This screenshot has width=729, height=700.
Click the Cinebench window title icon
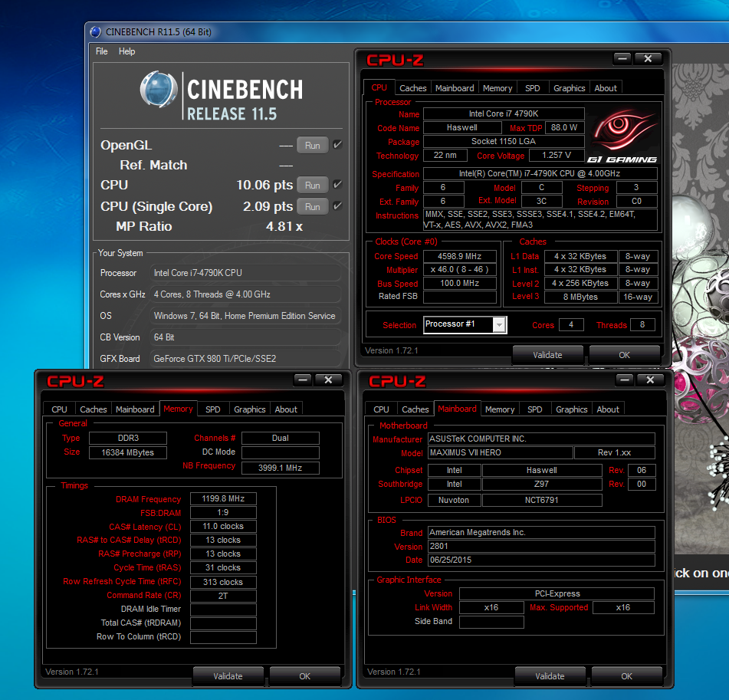pos(95,31)
